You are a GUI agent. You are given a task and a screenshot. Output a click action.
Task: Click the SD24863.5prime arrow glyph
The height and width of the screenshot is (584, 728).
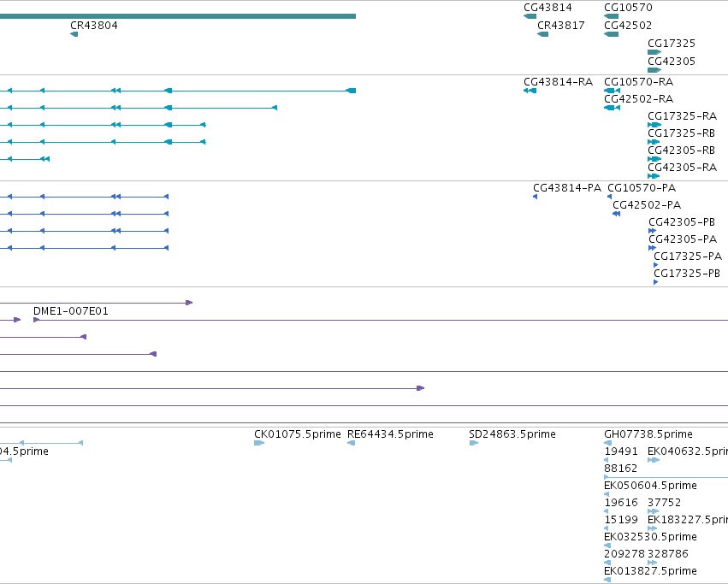tap(474, 443)
